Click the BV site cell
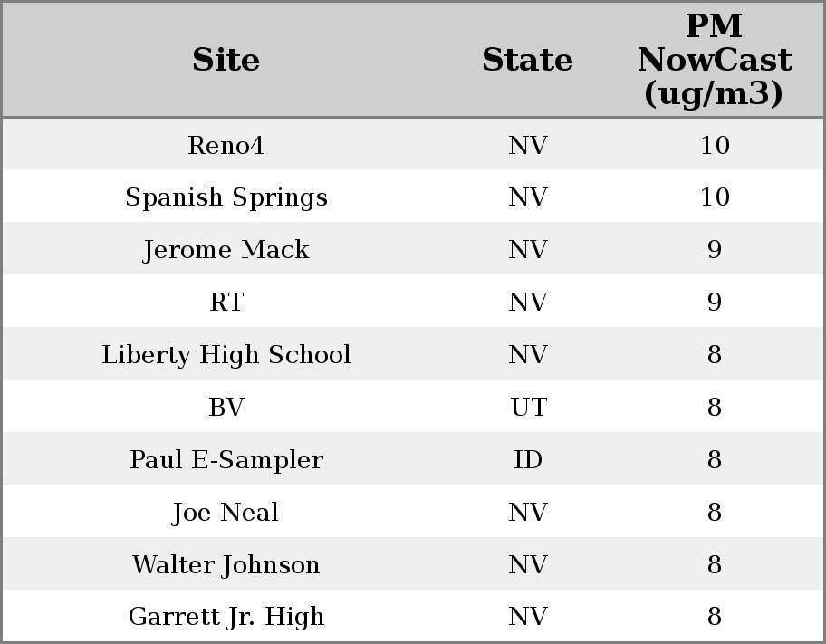 click(226, 408)
